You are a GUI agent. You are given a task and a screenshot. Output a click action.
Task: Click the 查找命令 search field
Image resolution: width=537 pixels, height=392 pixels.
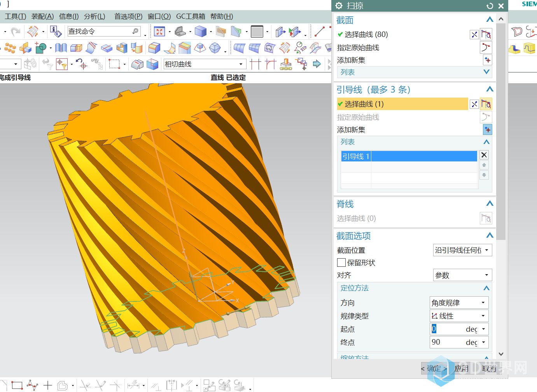pos(104,31)
